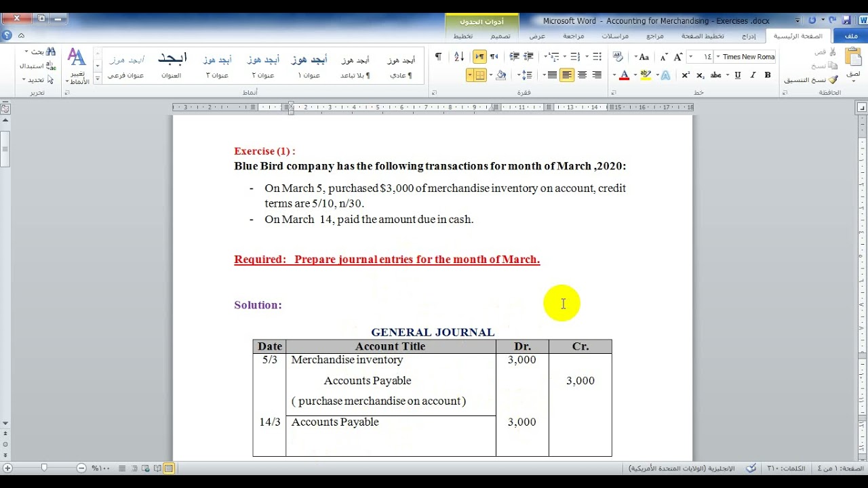Apply red font color
The width and height of the screenshot is (868, 488).
coord(625,75)
